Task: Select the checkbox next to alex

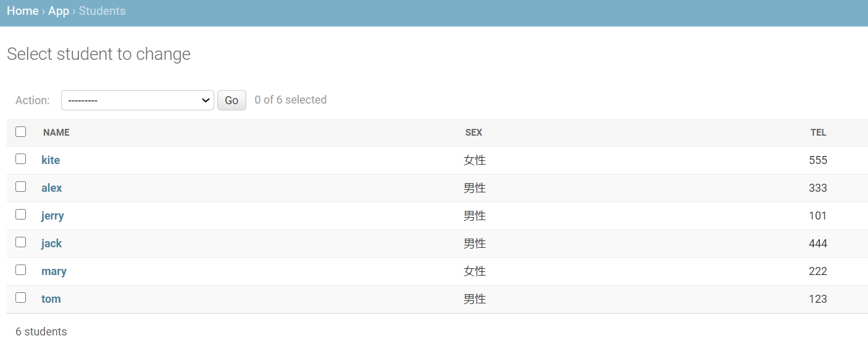Action: pyautogui.click(x=21, y=187)
